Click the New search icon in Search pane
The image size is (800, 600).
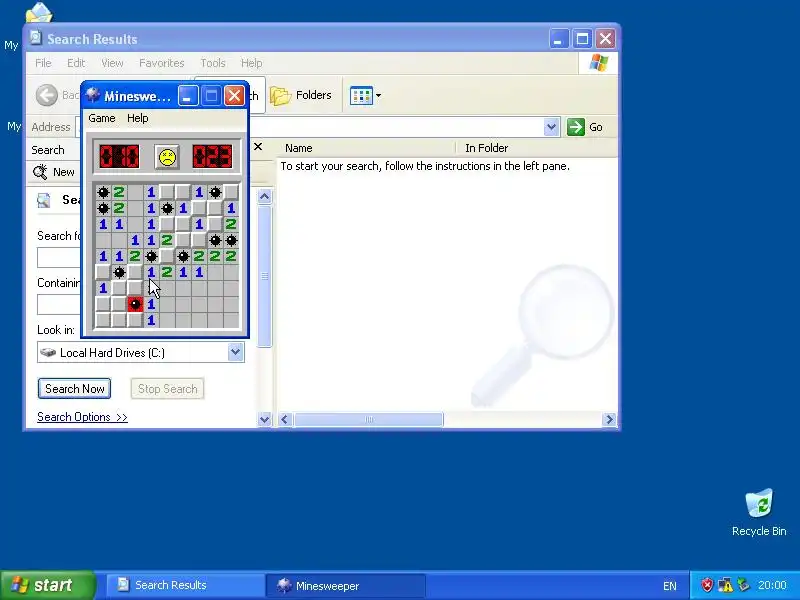click(40, 172)
